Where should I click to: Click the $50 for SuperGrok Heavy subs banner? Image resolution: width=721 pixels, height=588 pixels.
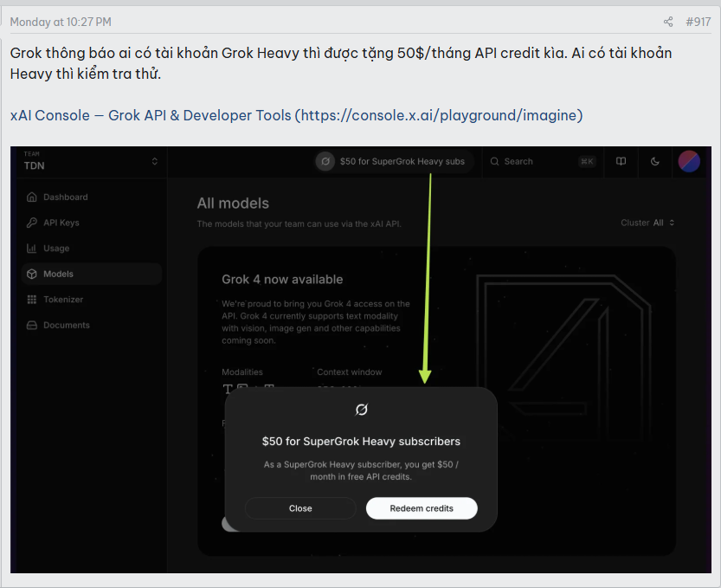pos(394,161)
